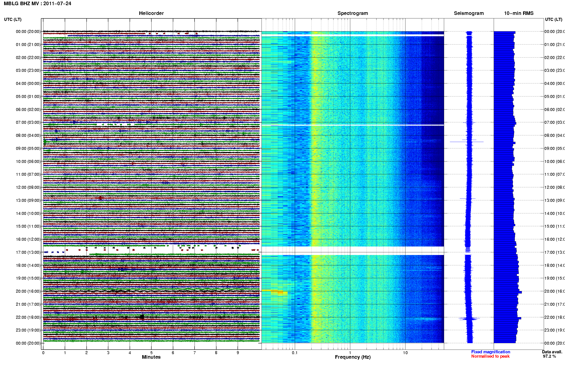
Task: Select the '10-min RMS' panel heading
Action: pyautogui.click(x=519, y=13)
